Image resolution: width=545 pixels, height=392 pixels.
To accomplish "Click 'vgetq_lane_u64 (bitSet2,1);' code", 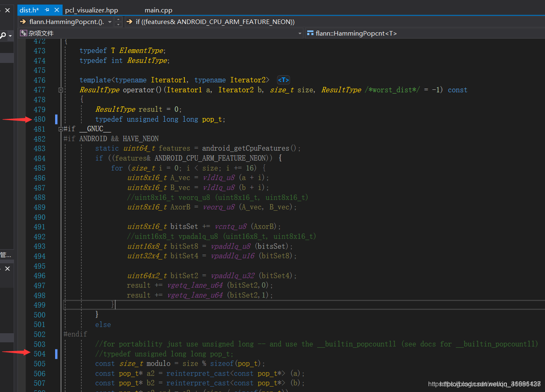I will (x=220, y=295).
